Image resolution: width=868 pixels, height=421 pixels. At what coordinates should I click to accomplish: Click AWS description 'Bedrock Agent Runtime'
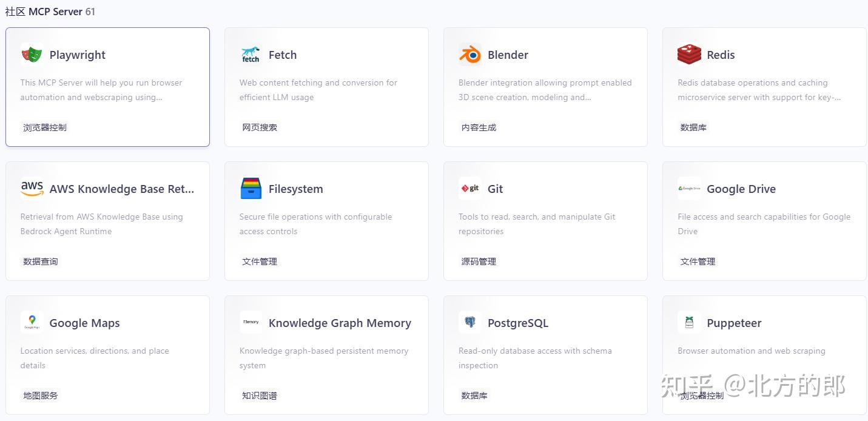point(101,224)
